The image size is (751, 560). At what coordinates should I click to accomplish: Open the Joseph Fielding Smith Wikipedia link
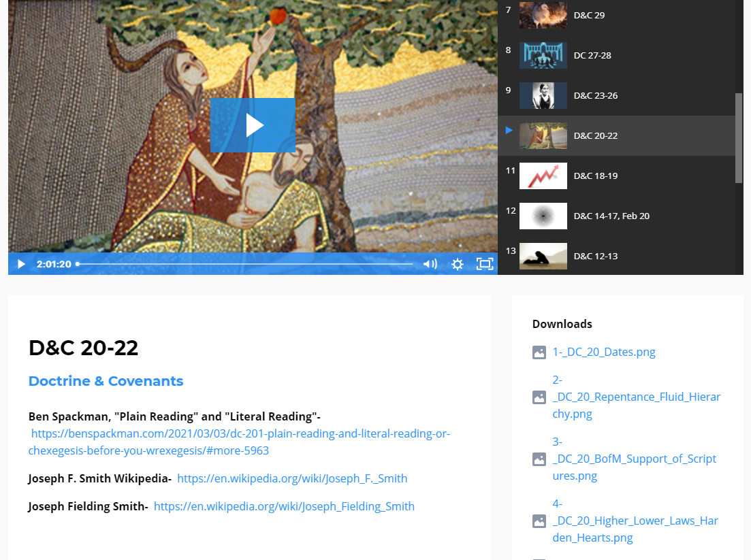pos(284,506)
